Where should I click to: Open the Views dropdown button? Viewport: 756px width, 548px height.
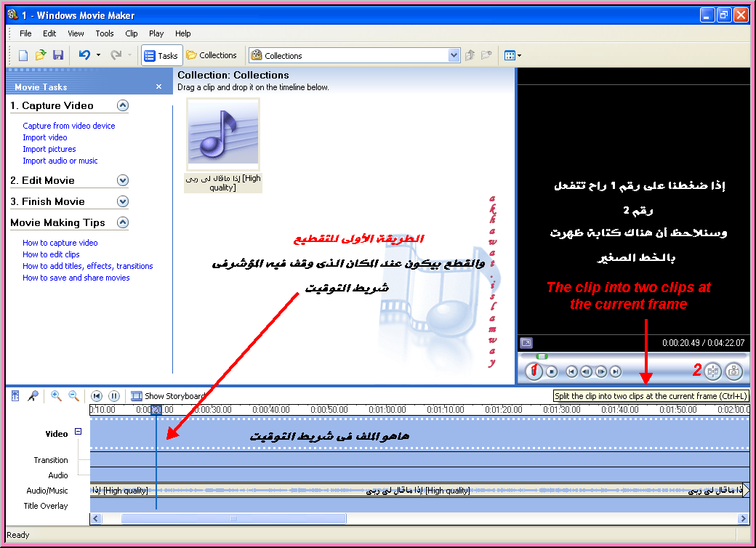tap(512, 55)
